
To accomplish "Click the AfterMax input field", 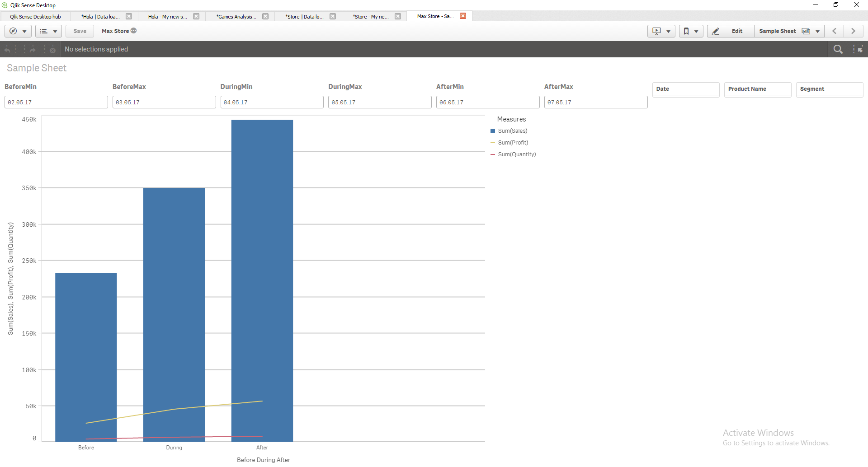I will [x=596, y=102].
